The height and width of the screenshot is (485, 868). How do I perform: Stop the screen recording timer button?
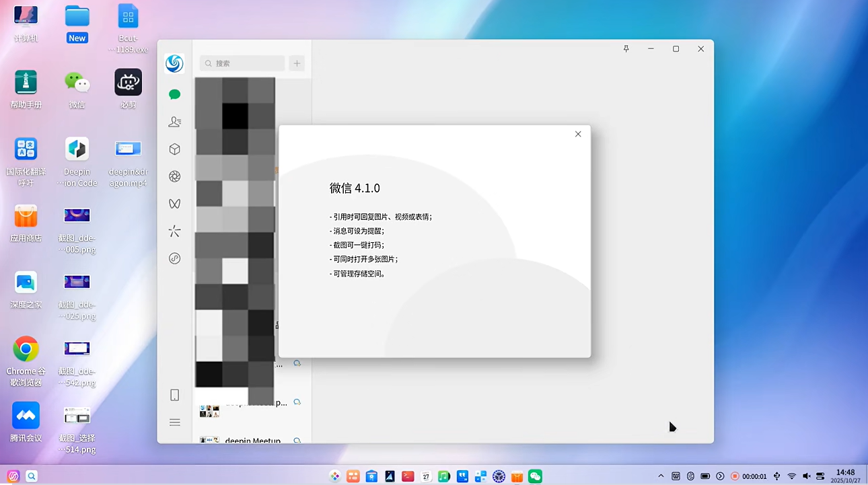[x=735, y=476]
